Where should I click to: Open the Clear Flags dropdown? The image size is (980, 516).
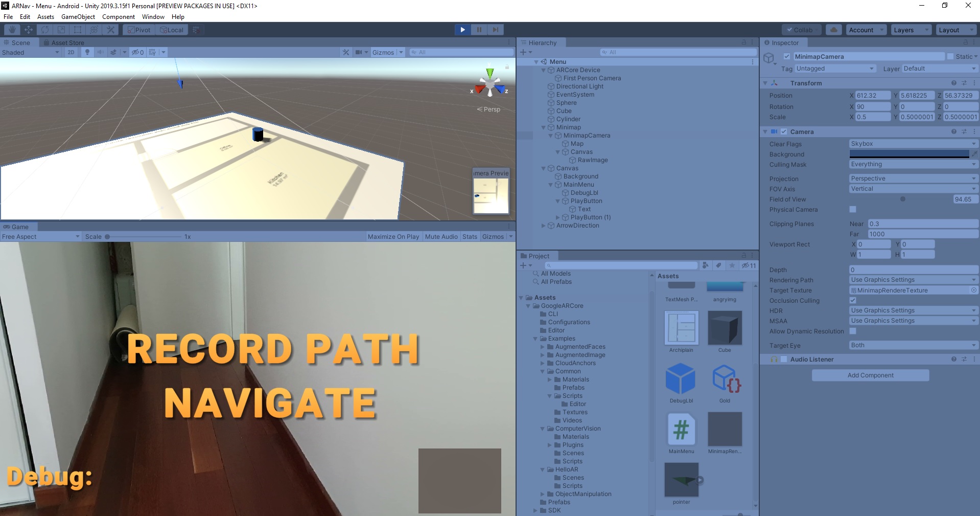[913, 144]
